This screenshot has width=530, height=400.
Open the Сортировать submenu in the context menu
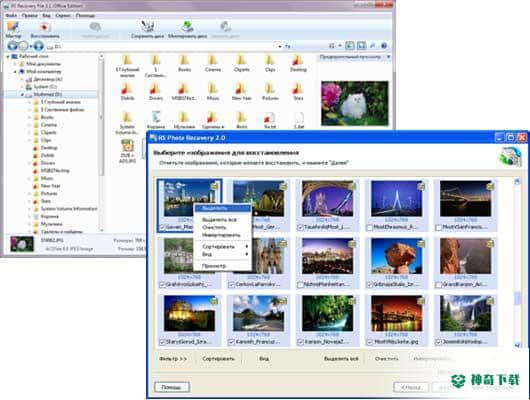(222, 246)
